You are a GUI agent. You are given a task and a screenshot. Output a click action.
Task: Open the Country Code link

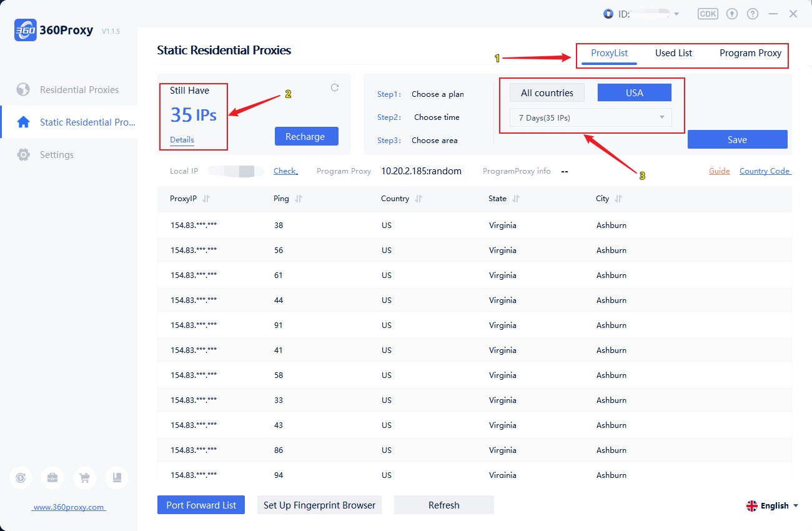765,171
